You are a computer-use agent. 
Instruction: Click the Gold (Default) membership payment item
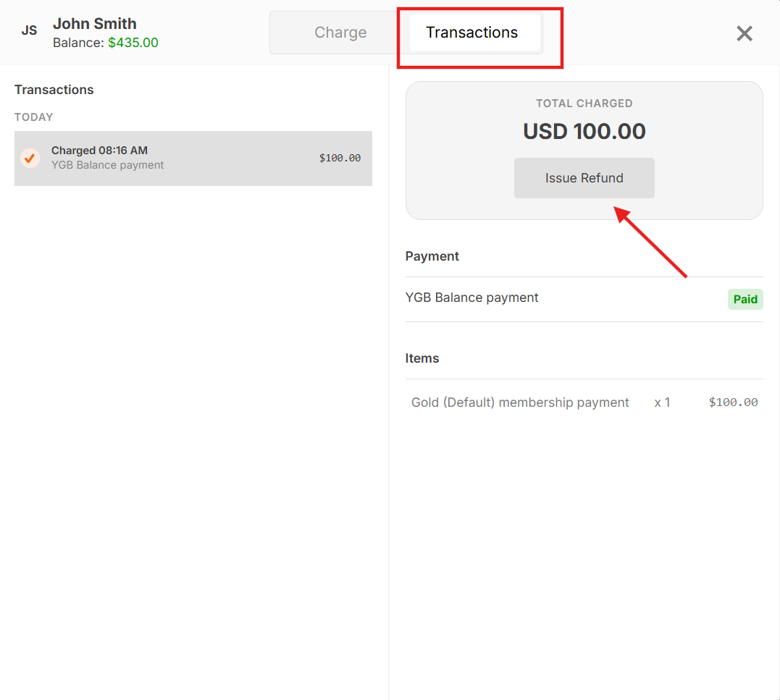pyautogui.click(x=520, y=402)
